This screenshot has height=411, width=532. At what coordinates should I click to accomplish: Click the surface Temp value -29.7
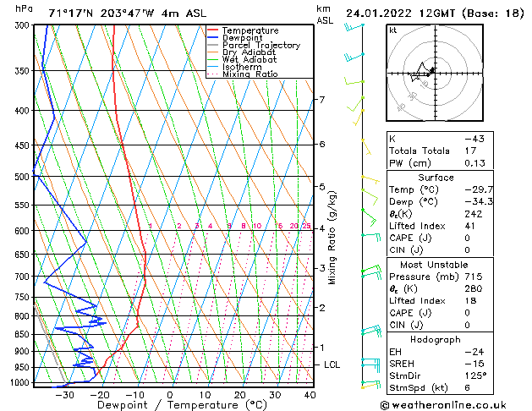pyautogui.click(x=479, y=189)
